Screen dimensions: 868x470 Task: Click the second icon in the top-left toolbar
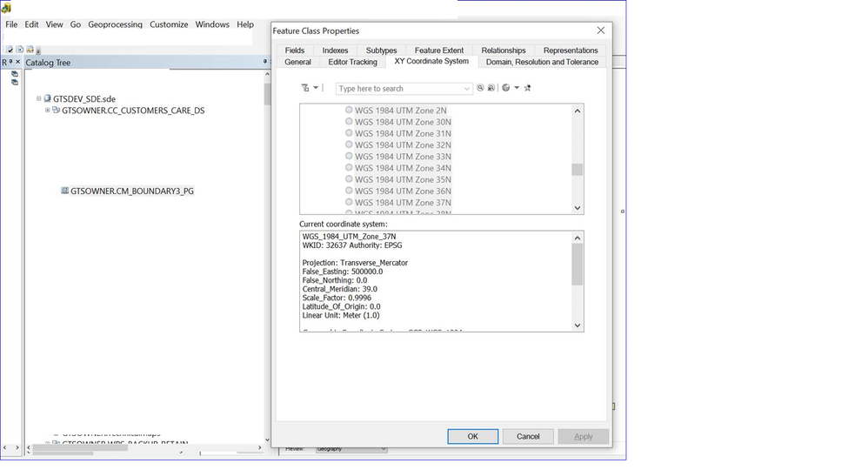(x=20, y=50)
